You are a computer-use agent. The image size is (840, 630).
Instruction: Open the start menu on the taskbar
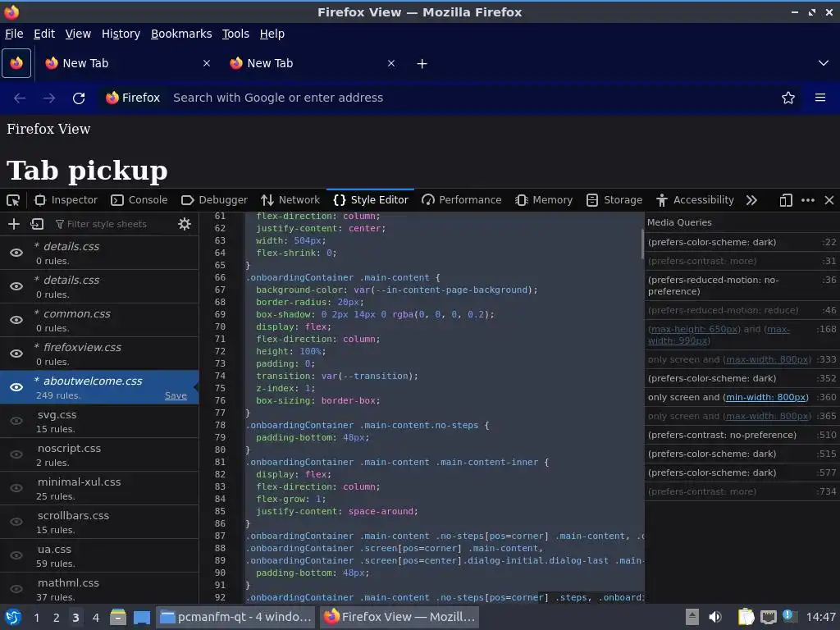pyautogui.click(x=13, y=617)
